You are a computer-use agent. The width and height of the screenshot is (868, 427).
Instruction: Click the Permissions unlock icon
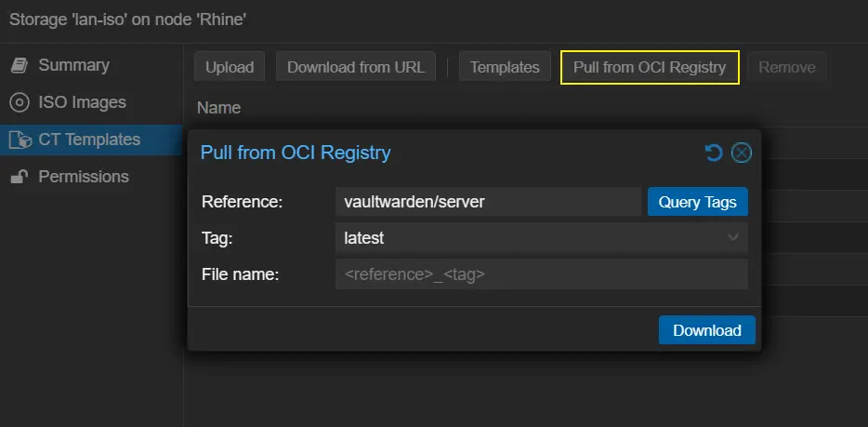click(20, 177)
